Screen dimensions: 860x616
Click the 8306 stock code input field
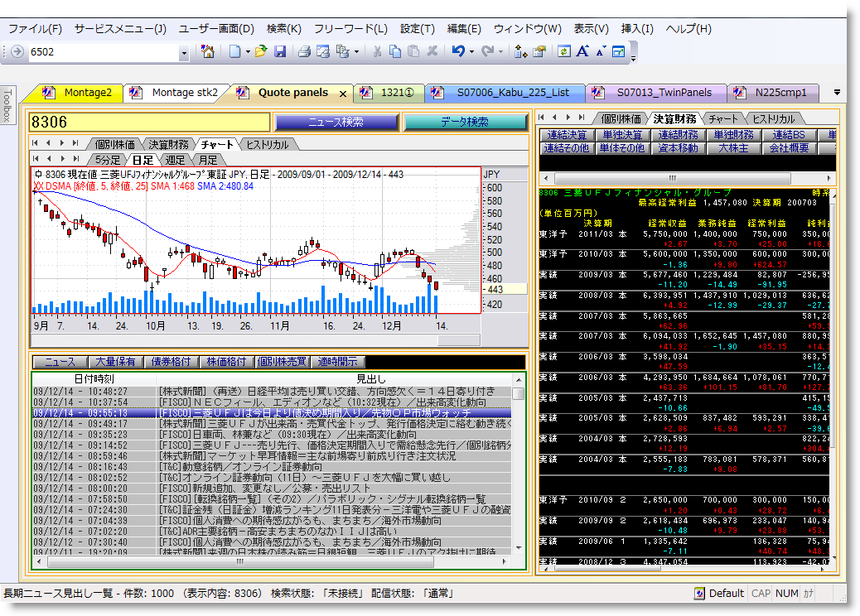tap(149, 122)
